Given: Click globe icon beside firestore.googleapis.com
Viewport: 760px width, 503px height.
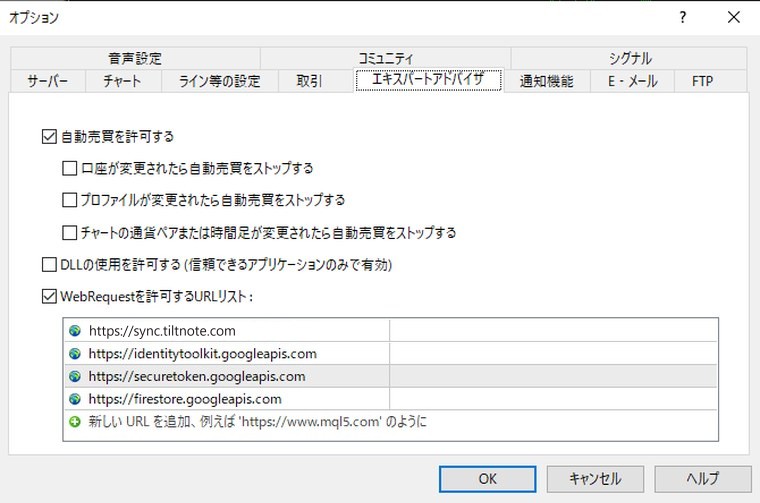Looking at the screenshot, I should tap(75, 399).
